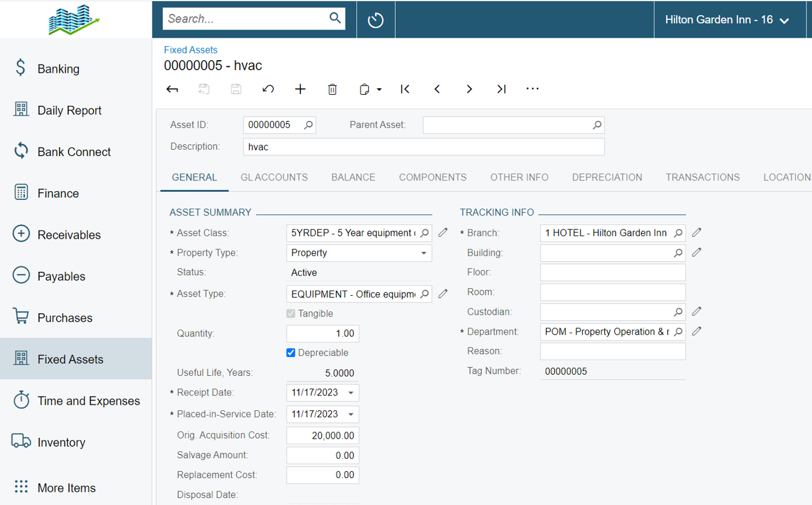Screen dimensions: 812x505
Task: Click the Orig. Acquisition Cost field
Action: [323, 435]
